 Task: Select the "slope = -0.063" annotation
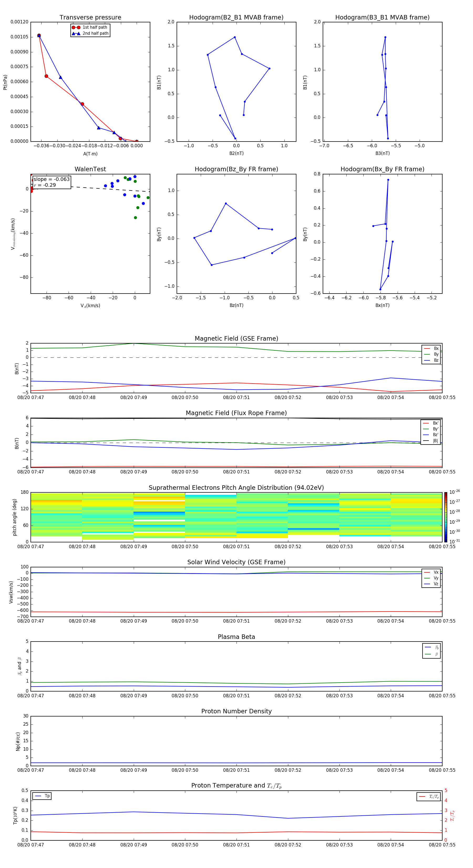pos(52,179)
